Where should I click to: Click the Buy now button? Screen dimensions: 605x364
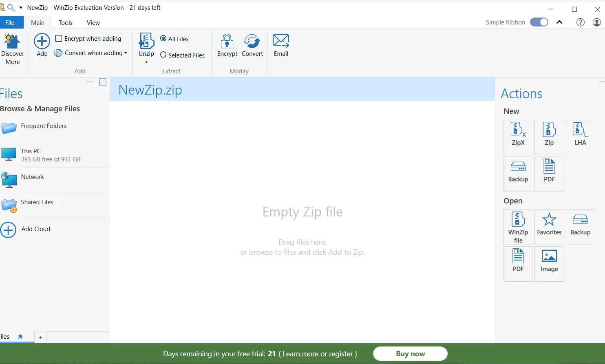click(410, 354)
